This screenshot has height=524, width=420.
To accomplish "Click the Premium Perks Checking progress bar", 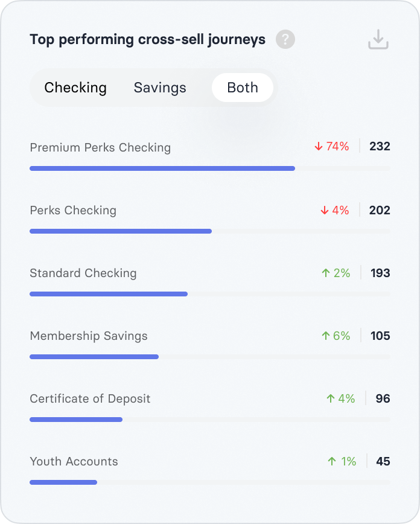I will pos(162,168).
